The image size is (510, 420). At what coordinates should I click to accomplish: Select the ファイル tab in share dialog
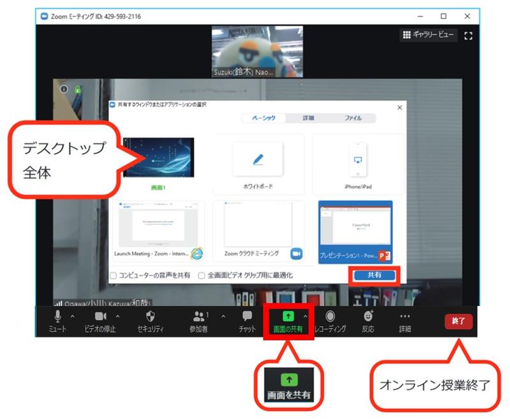click(353, 118)
